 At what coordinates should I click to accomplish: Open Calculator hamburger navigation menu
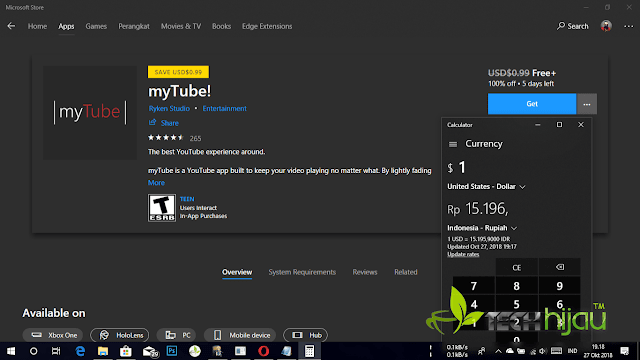coord(453,144)
